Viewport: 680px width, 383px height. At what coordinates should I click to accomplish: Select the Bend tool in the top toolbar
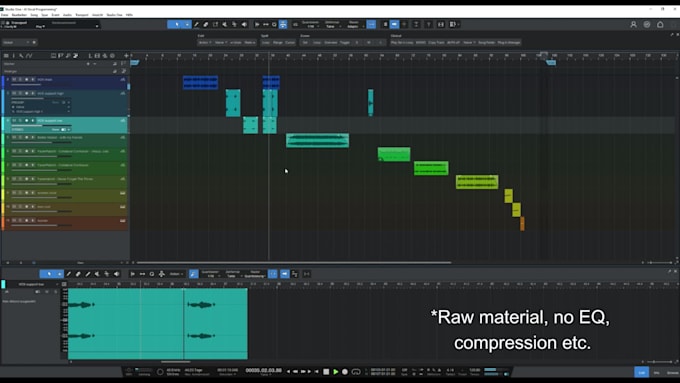click(235, 24)
